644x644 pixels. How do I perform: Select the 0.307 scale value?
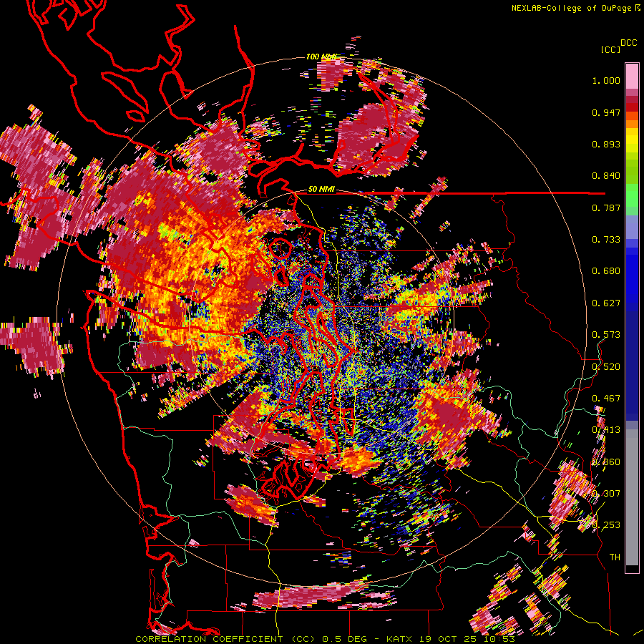[606, 494]
